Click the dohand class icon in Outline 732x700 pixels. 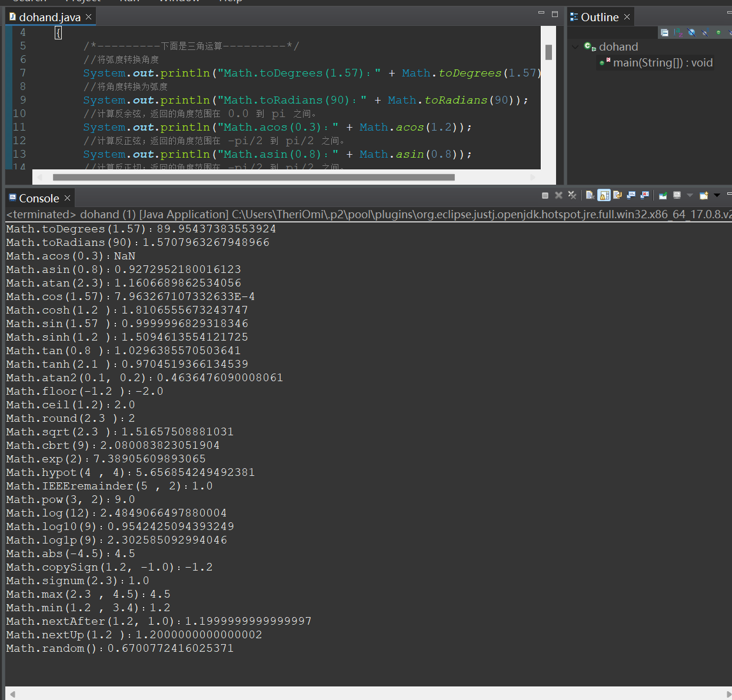click(x=589, y=46)
